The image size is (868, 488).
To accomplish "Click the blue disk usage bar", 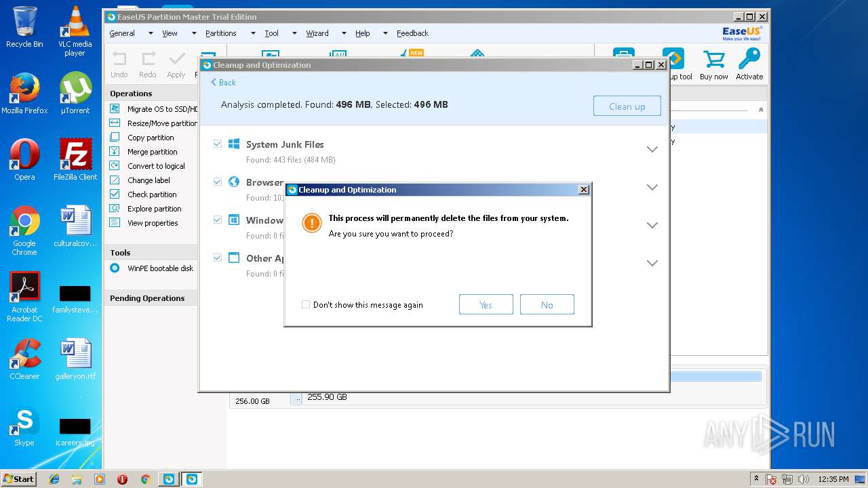I will point(715,377).
